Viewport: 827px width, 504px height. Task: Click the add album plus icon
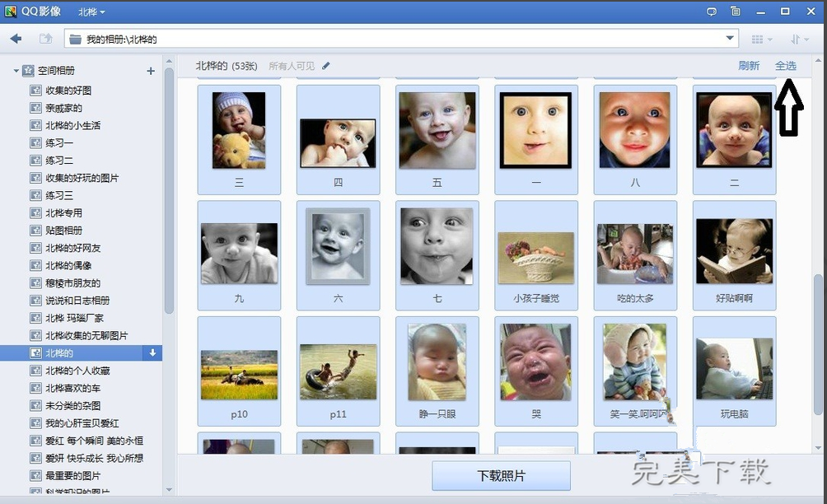tap(151, 71)
